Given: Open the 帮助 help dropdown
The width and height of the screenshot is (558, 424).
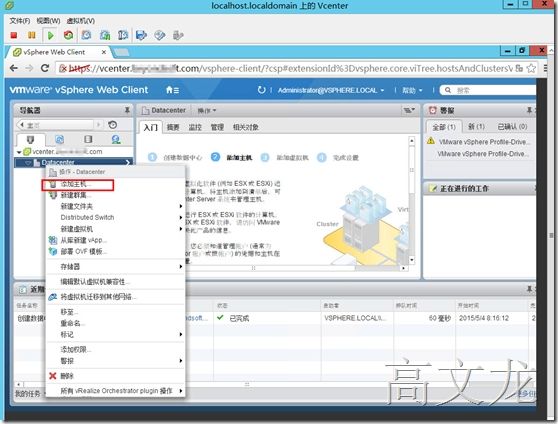Looking at the screenshot, I should 412,90.
